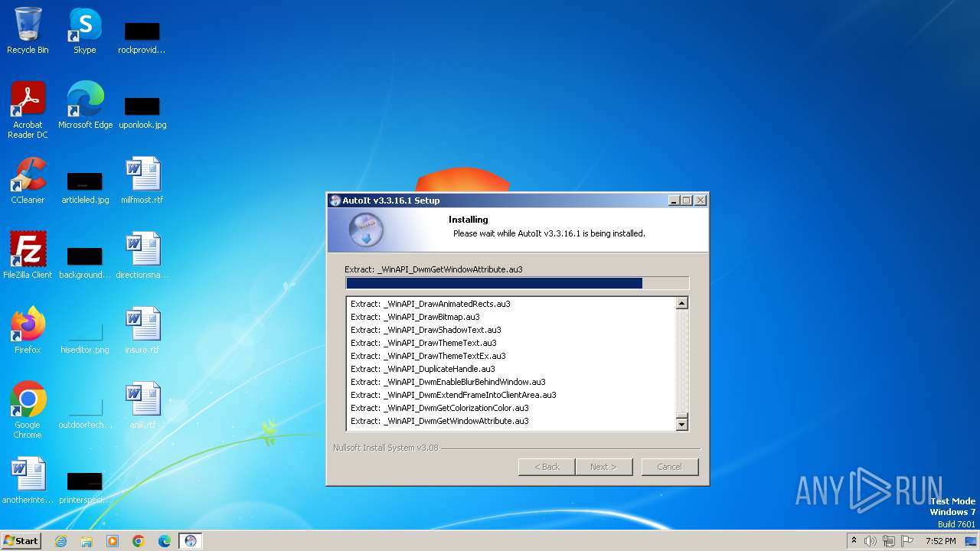Click the install progress bar

[517, 283]
